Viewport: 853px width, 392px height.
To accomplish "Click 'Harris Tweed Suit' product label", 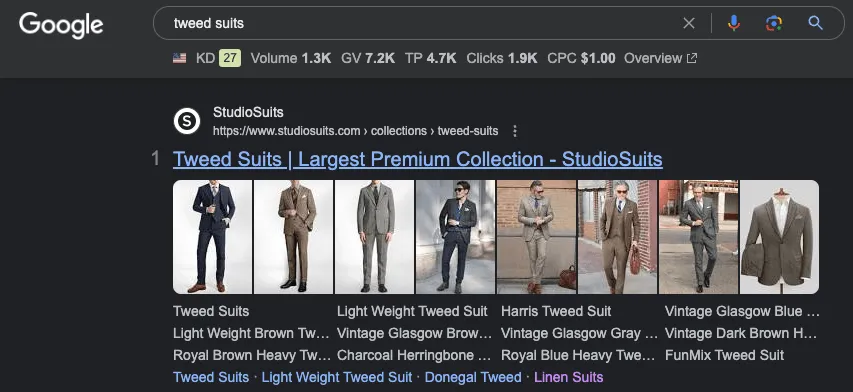I will (556, 312).
